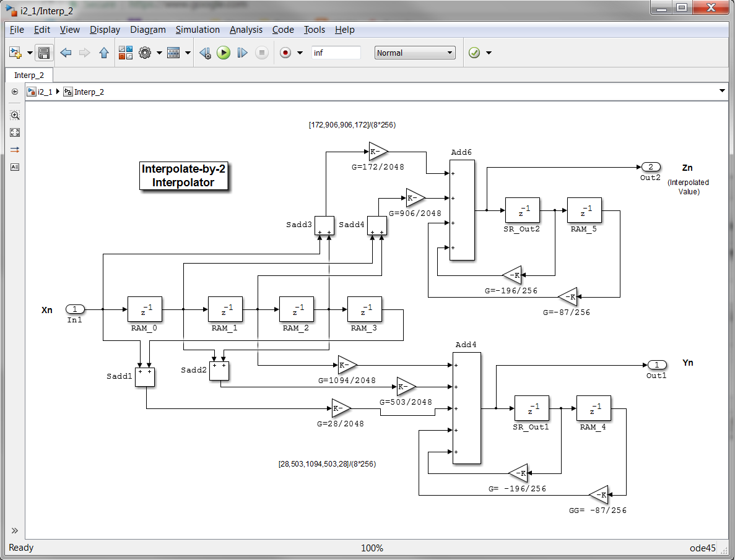The height and width of the screenshot is (560, 735).
Task: Select the Zoom tool in left palette
Action: [x=15, y=115]
